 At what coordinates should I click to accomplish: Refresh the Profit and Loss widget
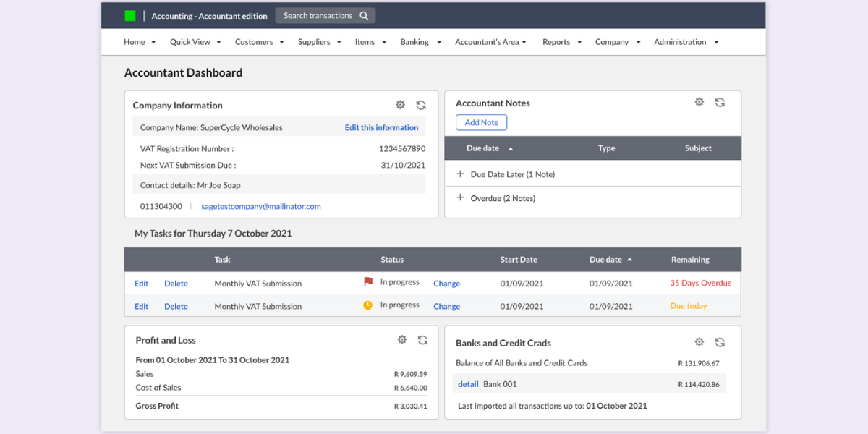pyautogui.click(x=422, y=339)
